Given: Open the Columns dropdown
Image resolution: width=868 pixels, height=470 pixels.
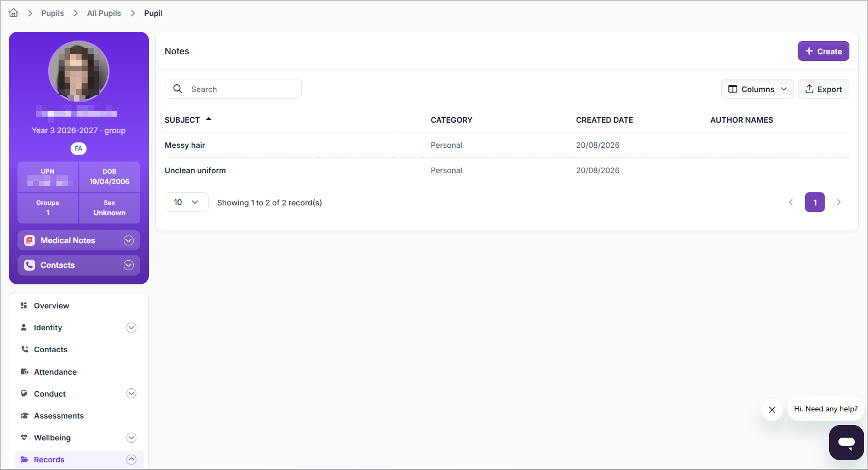Looking at the screenshot, I should (757, 89).
